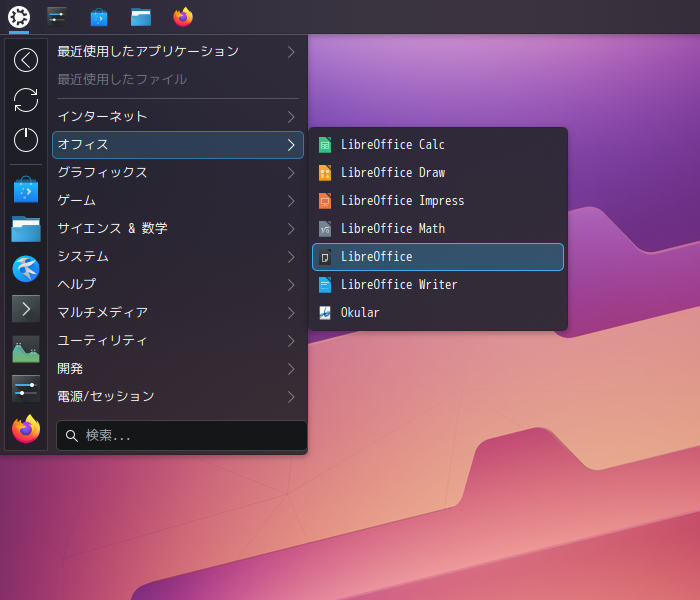
Task: Open System Monitor graph icon in sidebar
Action: click(26, 349)
